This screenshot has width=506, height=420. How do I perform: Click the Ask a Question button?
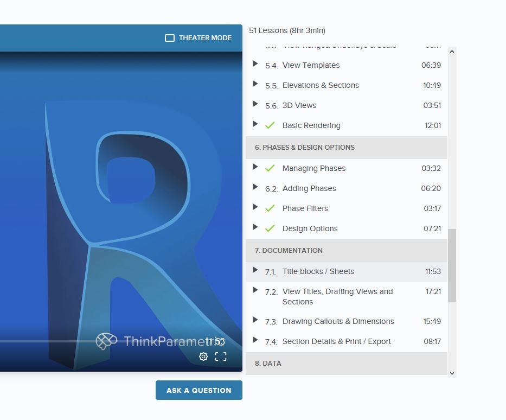(199, 390)
